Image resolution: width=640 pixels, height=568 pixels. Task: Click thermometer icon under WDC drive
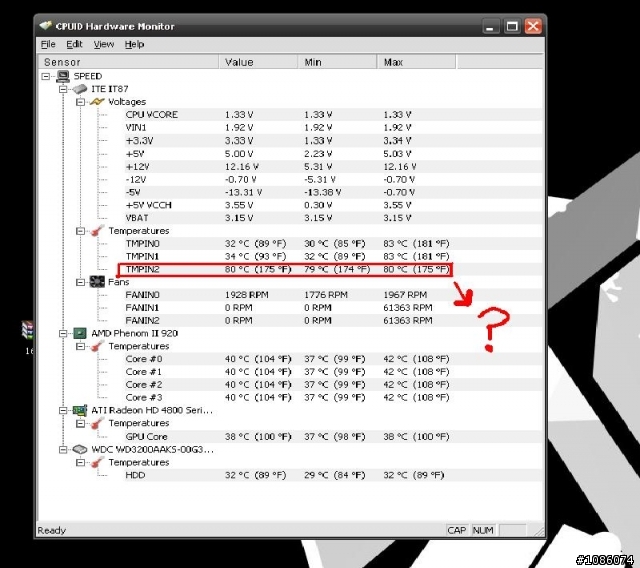97,462
